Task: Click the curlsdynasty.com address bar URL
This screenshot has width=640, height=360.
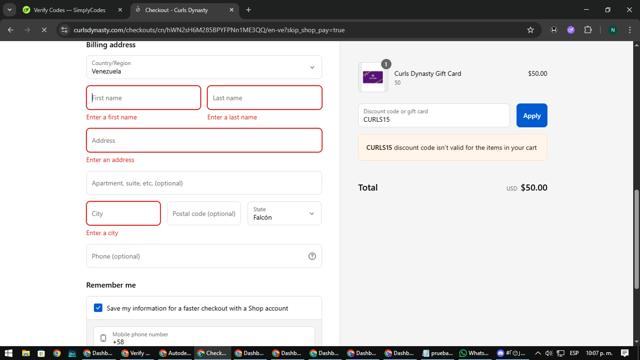Action: coord(209,30)
